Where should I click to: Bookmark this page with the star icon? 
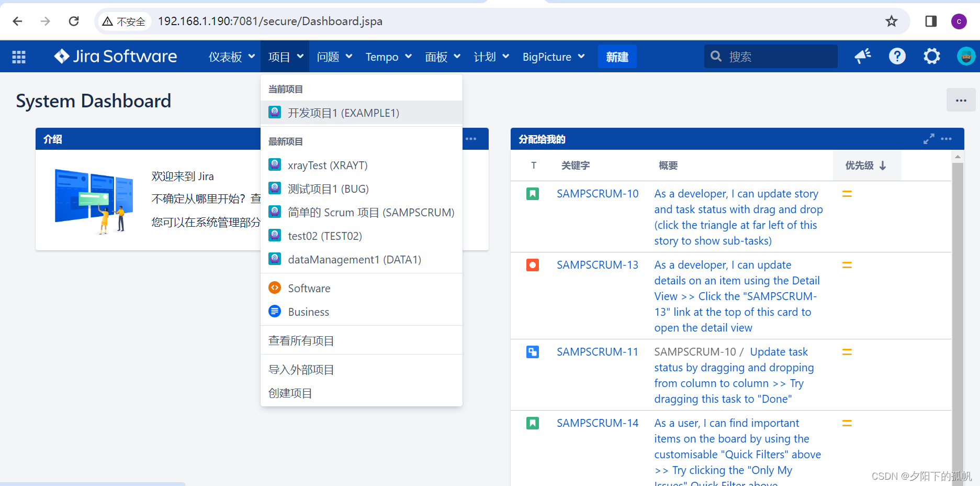point(892,21)
